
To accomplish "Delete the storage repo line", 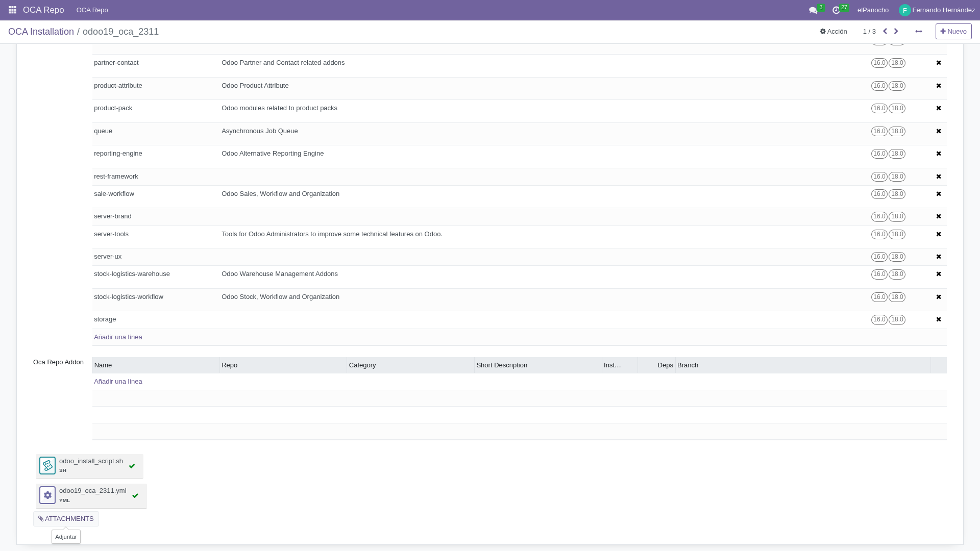I will [x=938, y=319].
